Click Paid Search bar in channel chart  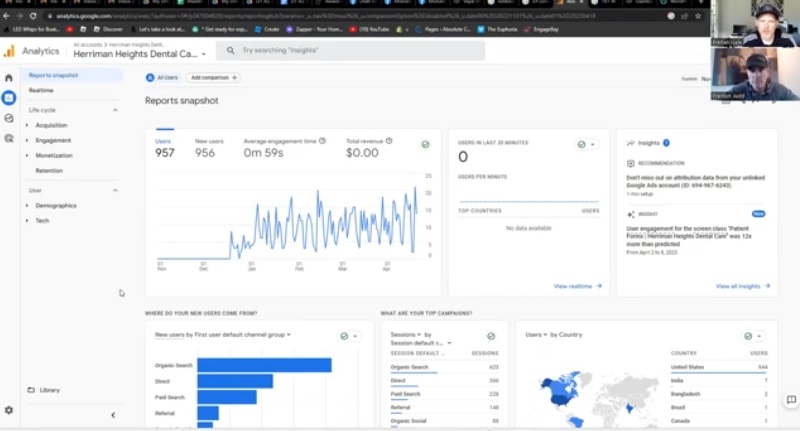click(227, 397)
